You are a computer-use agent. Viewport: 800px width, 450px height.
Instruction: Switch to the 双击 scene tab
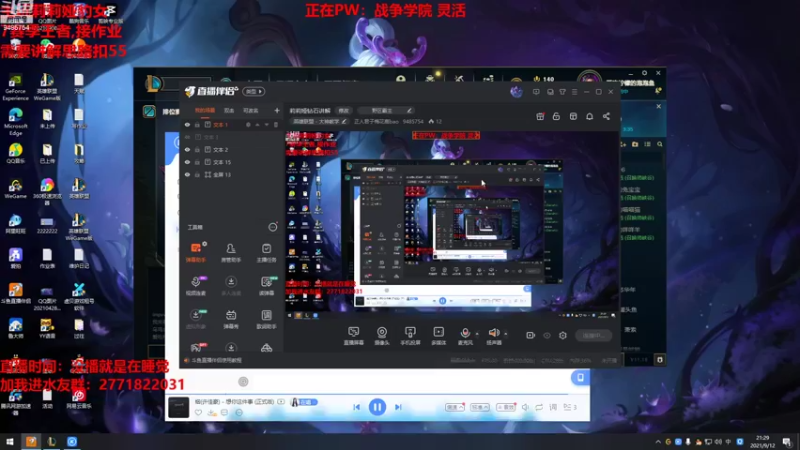229,110
